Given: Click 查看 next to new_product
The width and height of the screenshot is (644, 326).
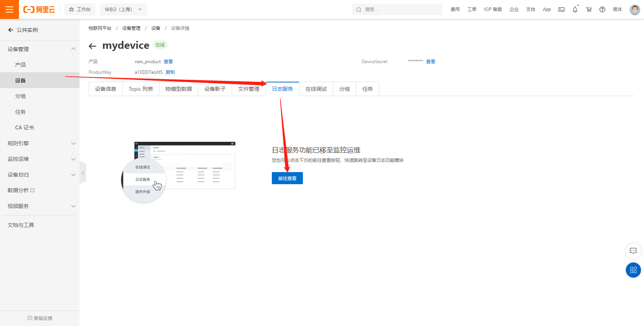Looking at the screenshot, I should point(168,62).
